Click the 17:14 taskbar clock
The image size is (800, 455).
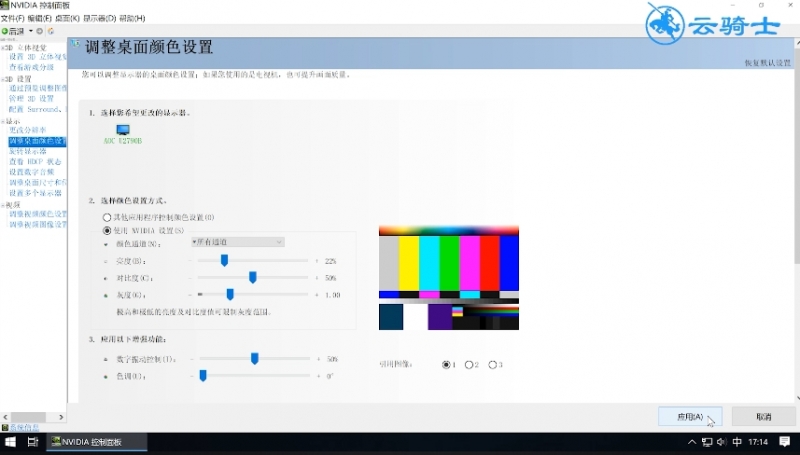tap(758, 442)
